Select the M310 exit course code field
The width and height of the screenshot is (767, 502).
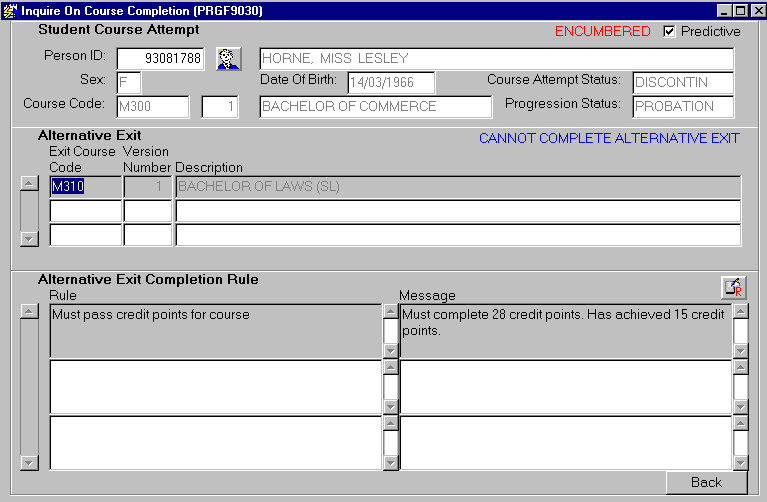(x=85, y=186)
